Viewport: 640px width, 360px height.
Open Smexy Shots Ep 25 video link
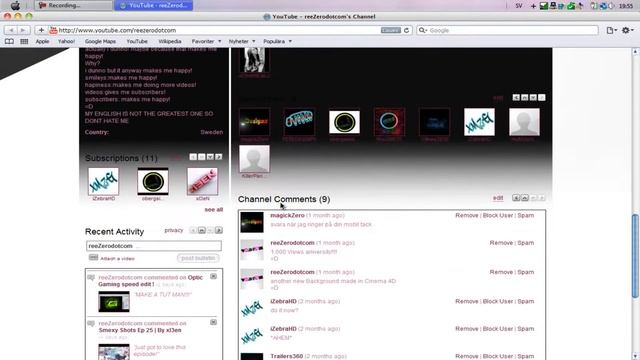click(x=140, y=330)
